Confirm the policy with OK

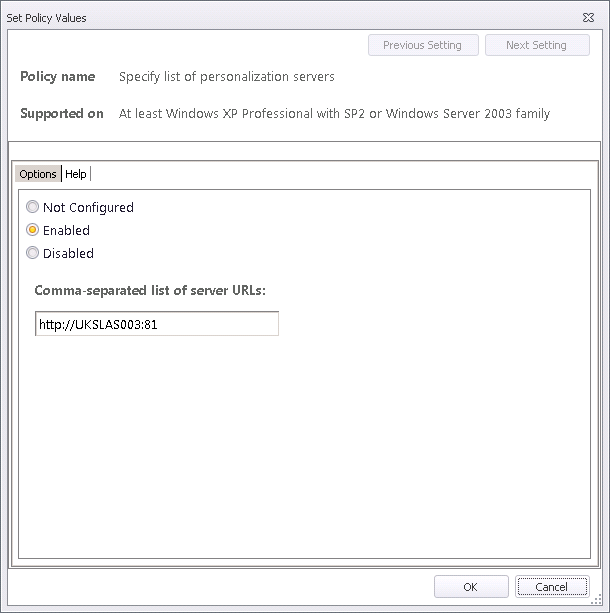click(x=471, y=586)
